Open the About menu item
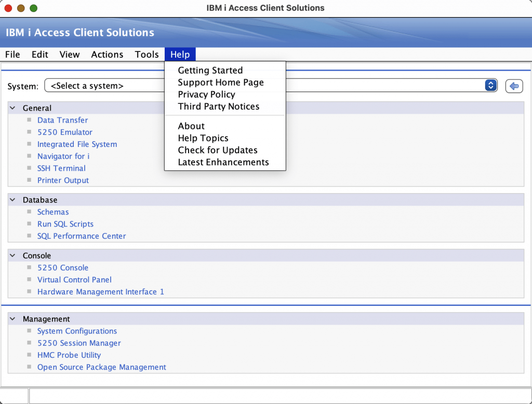This screenshot has height=404, width=532. (x=191, y=126)
